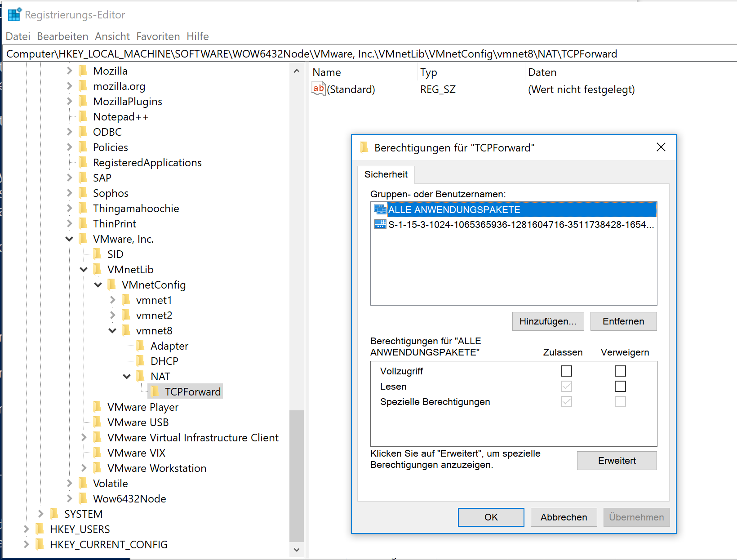Image resolution: width=737 pixels, height=560 pixels.
Task: Click the Volatile folder icon
Action: tap(83, 484)
